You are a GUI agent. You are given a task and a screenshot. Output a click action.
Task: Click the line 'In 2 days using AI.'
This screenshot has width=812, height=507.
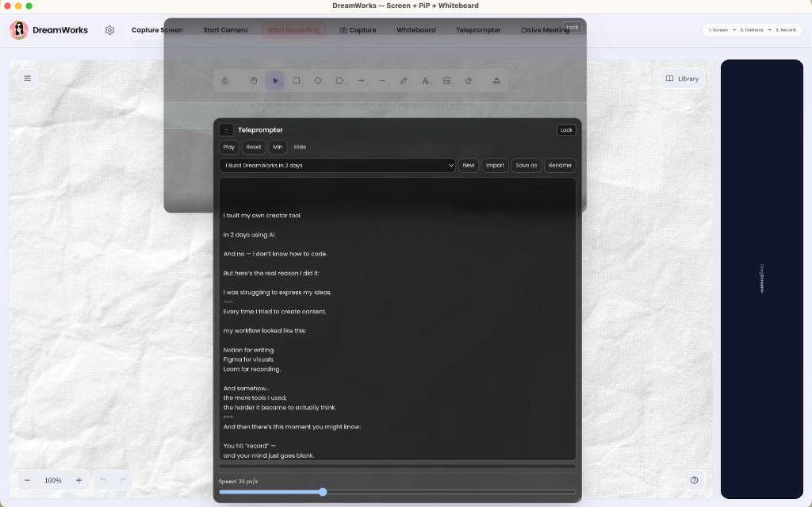pos(250,235)
